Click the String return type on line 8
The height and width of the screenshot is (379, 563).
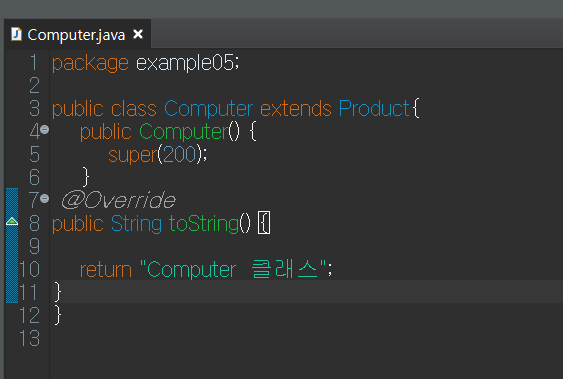point(136,224)
